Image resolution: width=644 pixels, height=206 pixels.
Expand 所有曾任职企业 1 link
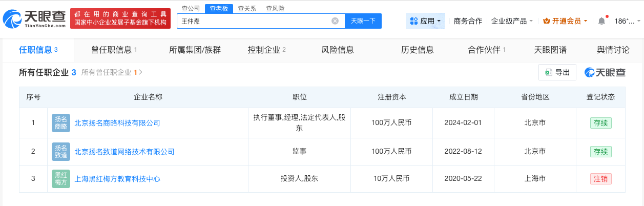coord(112,73)
